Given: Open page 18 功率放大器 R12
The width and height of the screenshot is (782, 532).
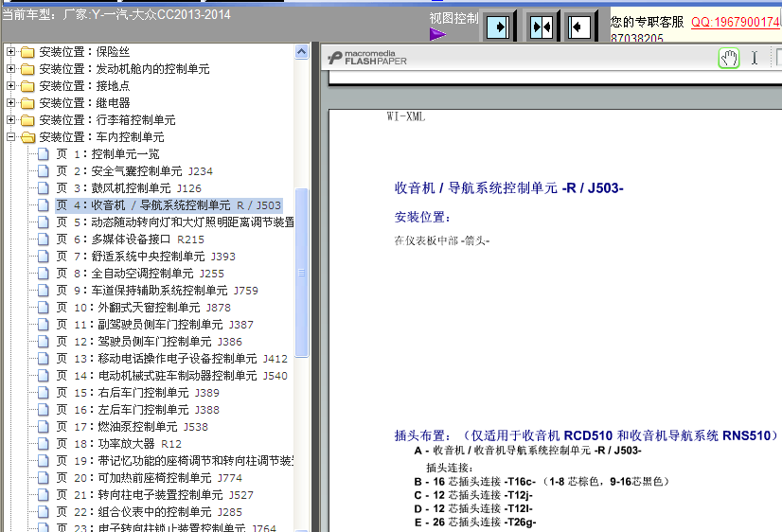Looking at the screenshot, I should coord(118,444).
